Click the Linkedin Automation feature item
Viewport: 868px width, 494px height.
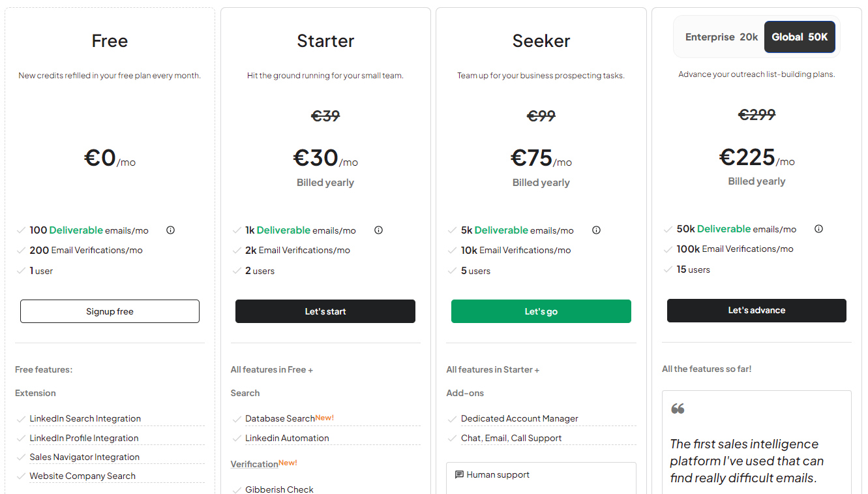[x=287, y=439]
